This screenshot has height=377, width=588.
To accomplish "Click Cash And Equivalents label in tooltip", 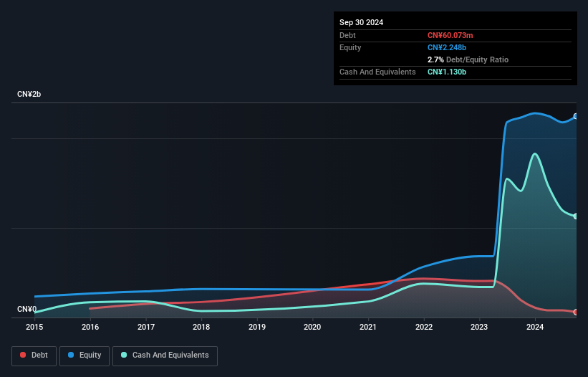I will 377,72.
